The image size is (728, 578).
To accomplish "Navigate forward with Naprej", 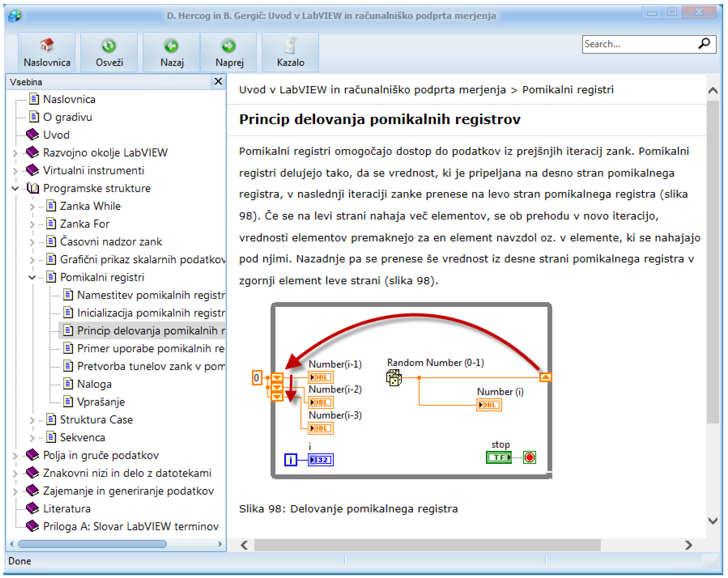I will (x=229, y=52).
